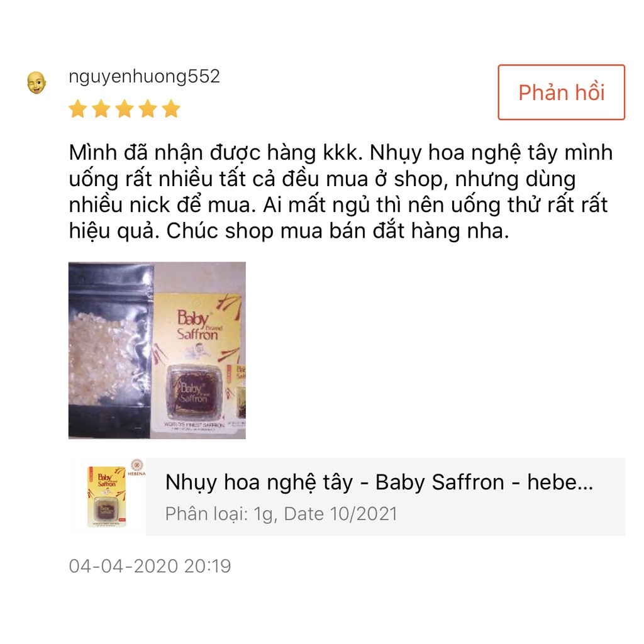Image resolution: width=644 pixels, height=644 pixels.
Task: Tap the Baby Saffron box in the review photo
Action: [x=195, y=362]
